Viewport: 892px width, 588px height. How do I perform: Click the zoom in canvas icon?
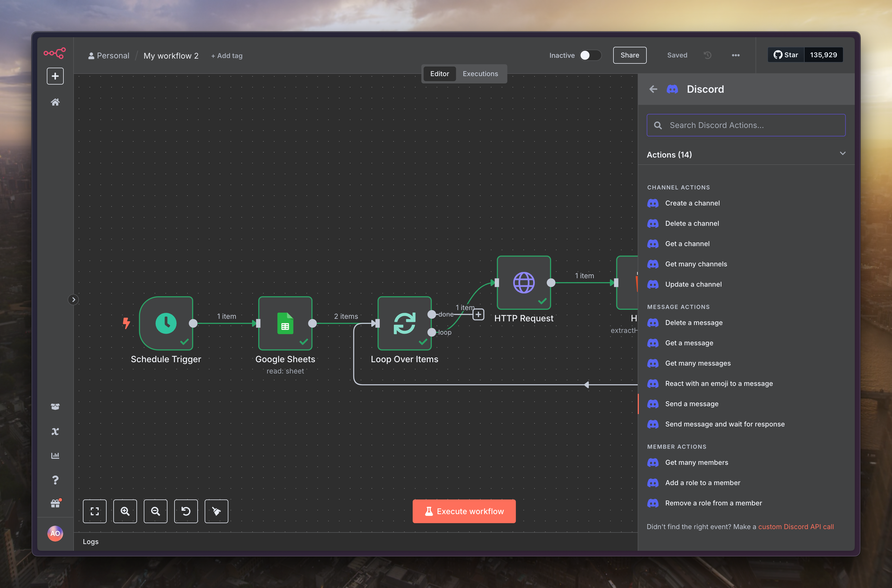pos(125,511)
